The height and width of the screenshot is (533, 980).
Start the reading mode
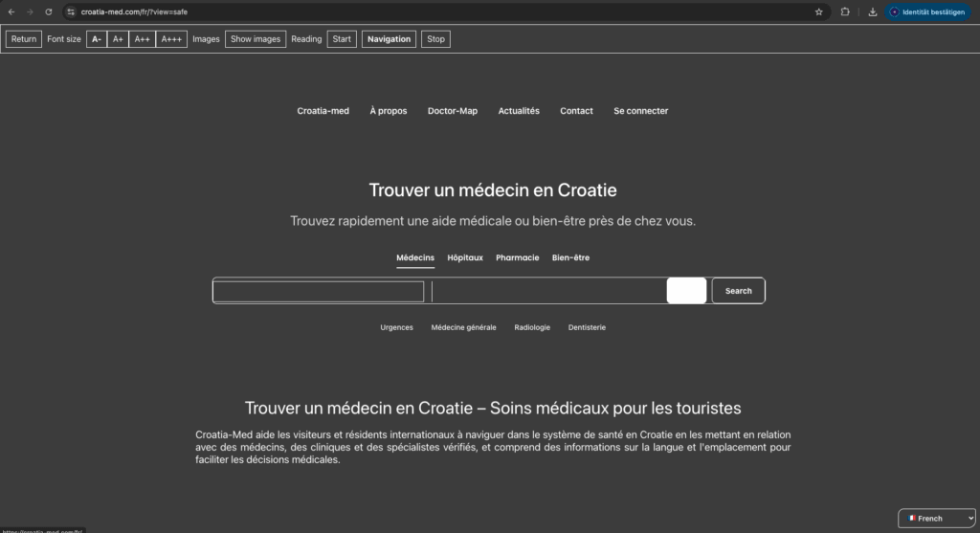click(342, 39)
